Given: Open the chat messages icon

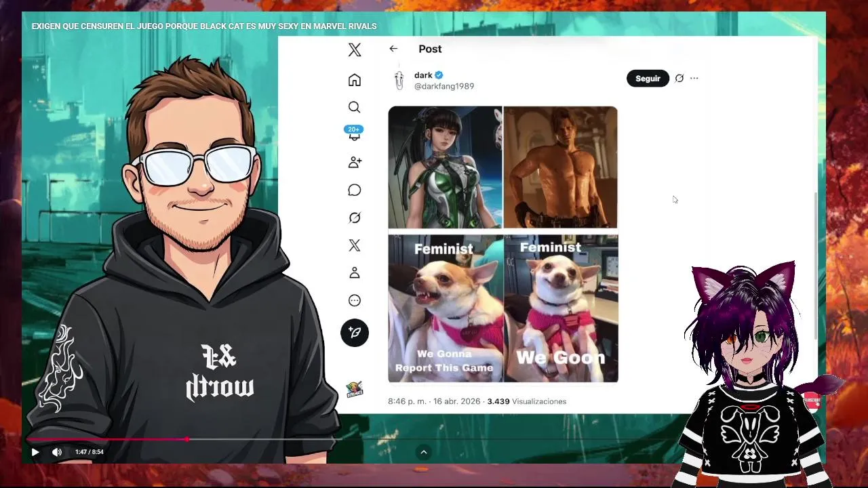Looking at the screenshot, I should point(354,190).
